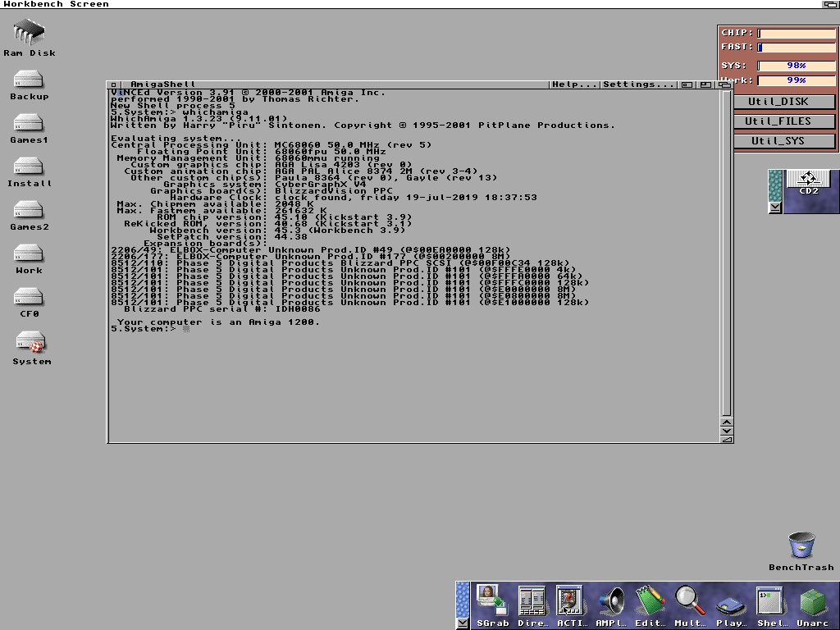
Task: Click the CD2 dock icon
Action: click(x=808, y=183)
